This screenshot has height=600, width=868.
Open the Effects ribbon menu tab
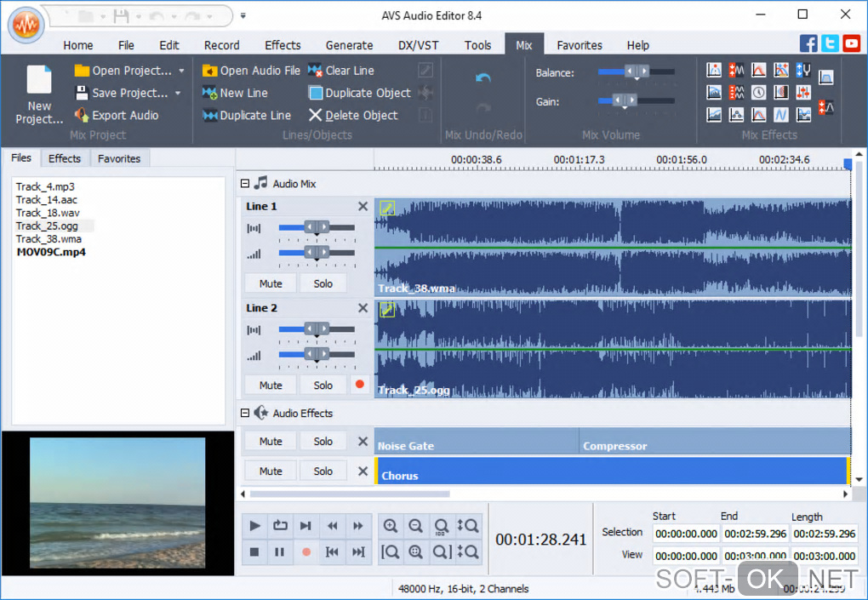tap(283, 45)
